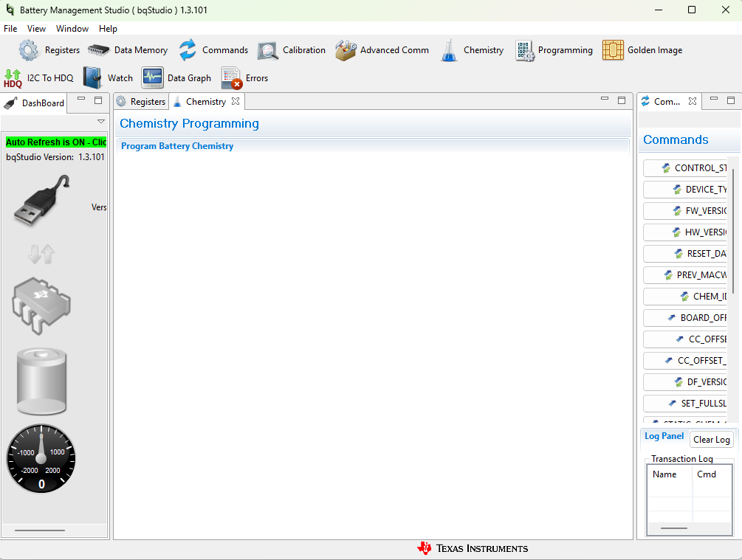
Task: Click the Clear Log button
Action: tap(711, 440)
